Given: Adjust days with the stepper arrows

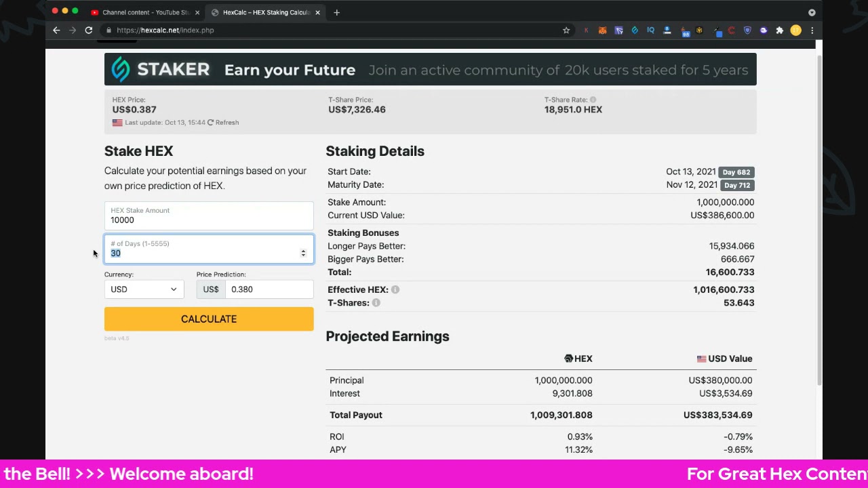Looking at the screenshot, I should pos(303,253).
